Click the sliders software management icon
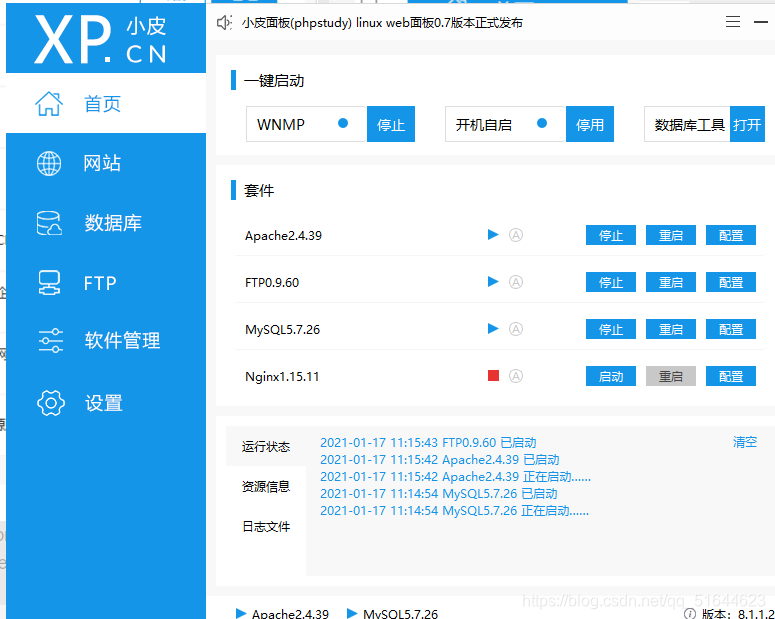 click(x=50, y=341)
